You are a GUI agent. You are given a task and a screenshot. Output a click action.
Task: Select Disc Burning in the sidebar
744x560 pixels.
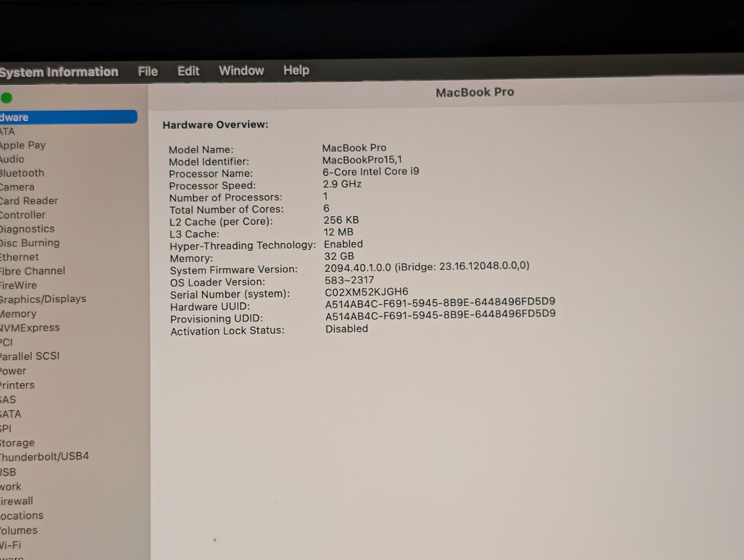tap(30, 243)
